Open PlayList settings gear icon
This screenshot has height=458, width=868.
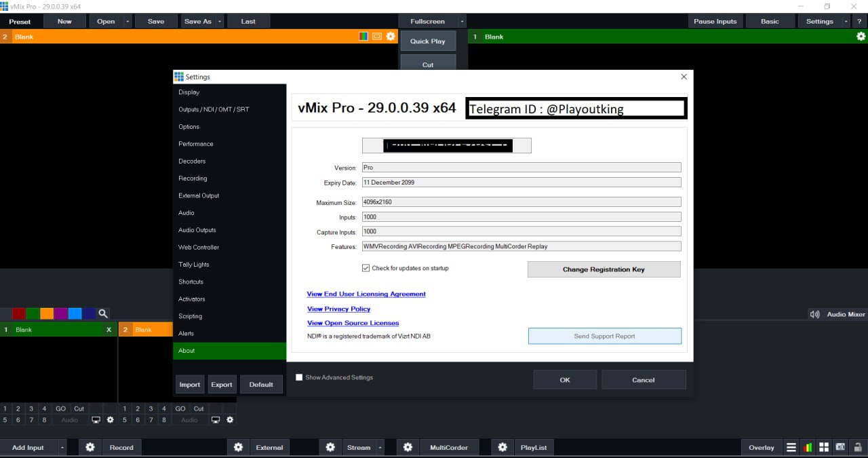click(502, 447)
